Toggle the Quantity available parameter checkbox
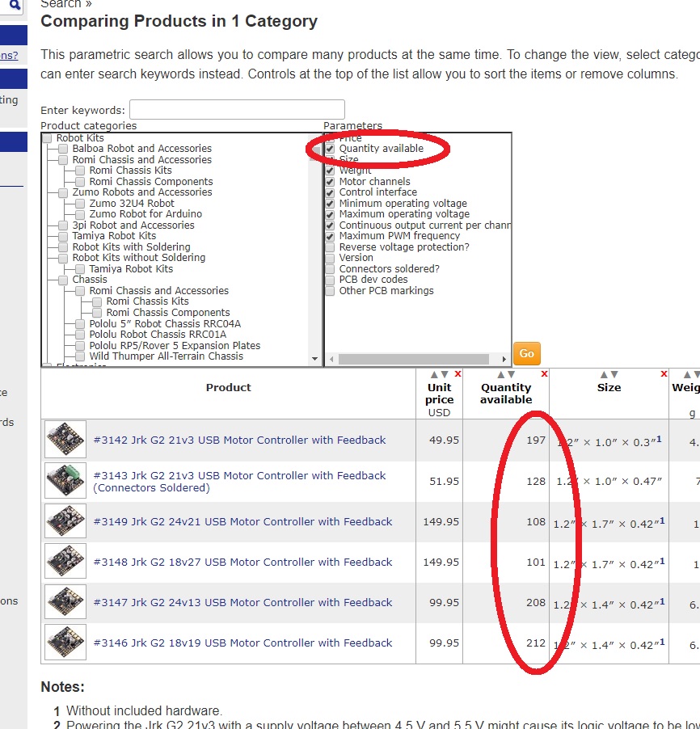 point(330,149)
